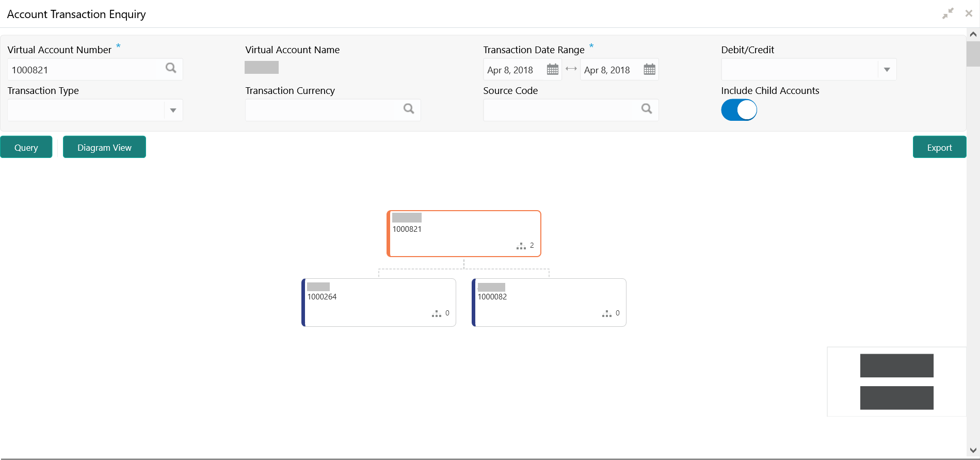980x460 pixels.
Task: Click the Source Code search icon
Action: [647, 109]
